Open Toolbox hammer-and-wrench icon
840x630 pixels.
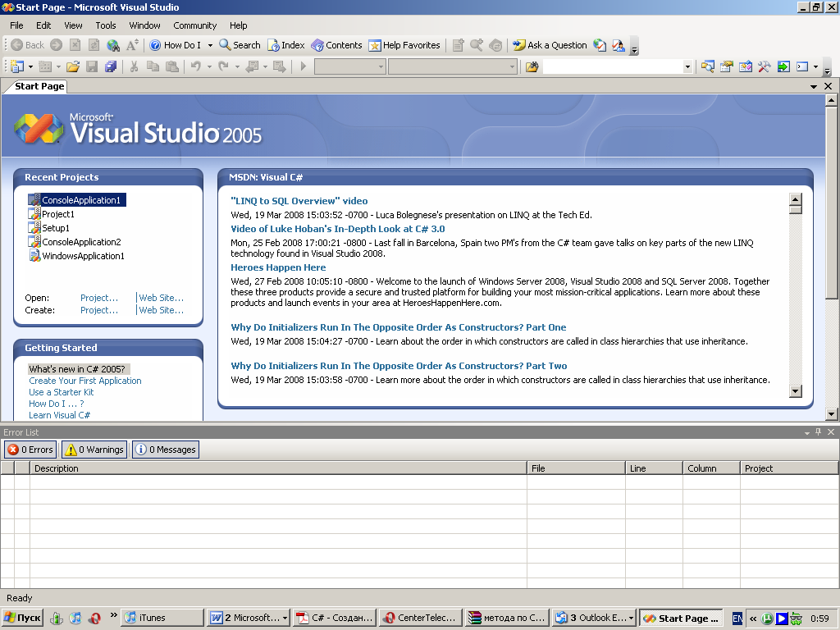764,66
